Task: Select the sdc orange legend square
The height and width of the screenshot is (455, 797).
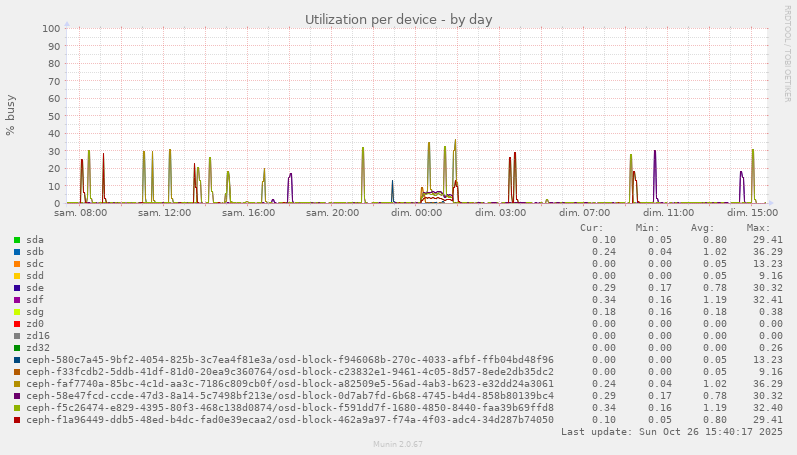Action: coord(17,264)
